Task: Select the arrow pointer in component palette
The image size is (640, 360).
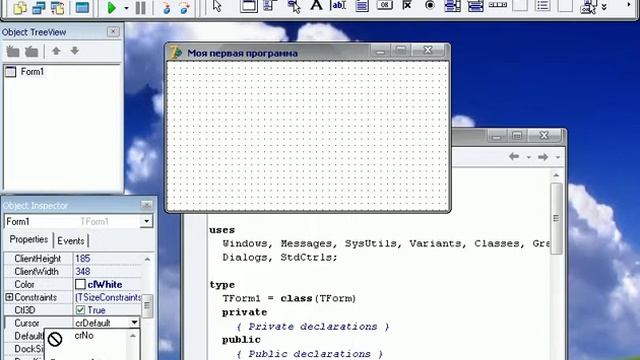Action: point(217,6)
